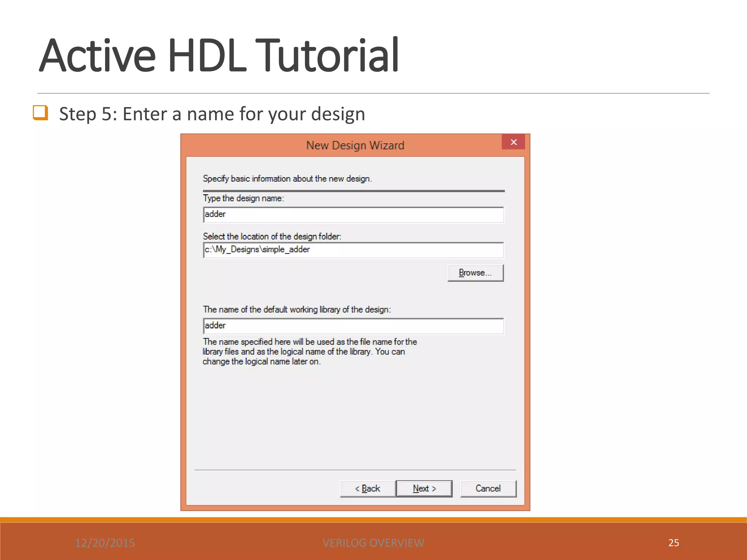Cancel the New Design Wizard
747x560 pixels.
pyautogui.click(x=488, y=489)
